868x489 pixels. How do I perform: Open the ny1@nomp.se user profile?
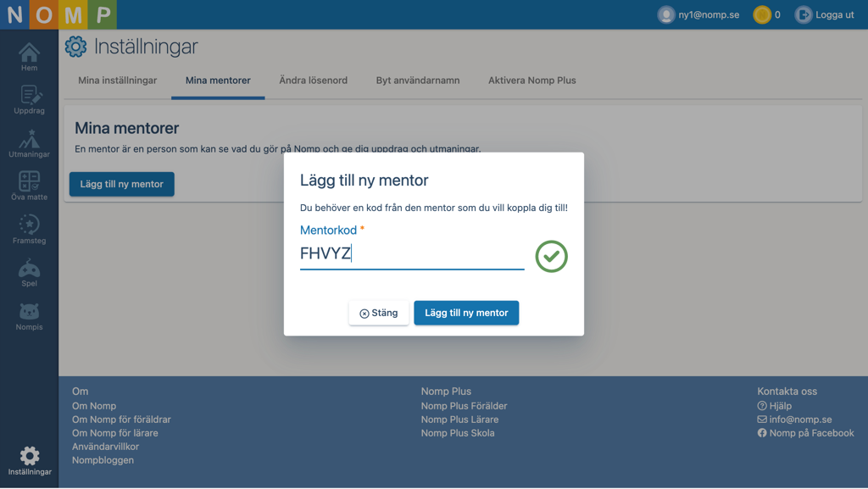[x=698, y=15]
